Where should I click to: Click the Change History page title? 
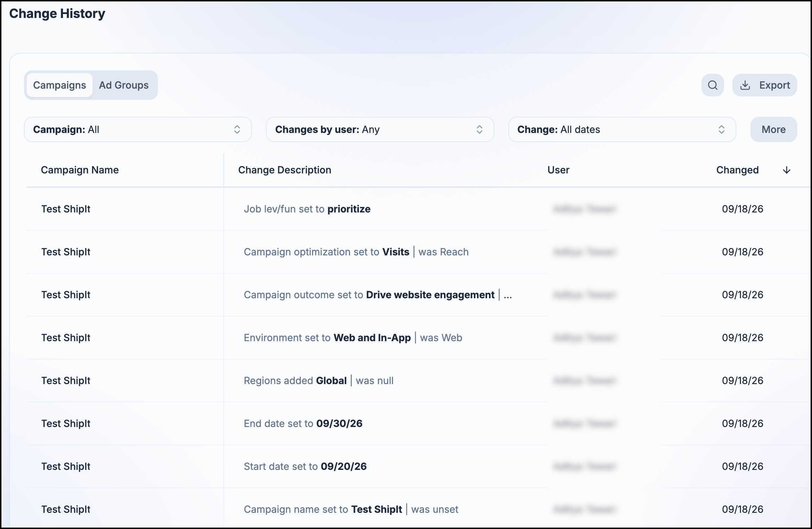pos(57,13)
